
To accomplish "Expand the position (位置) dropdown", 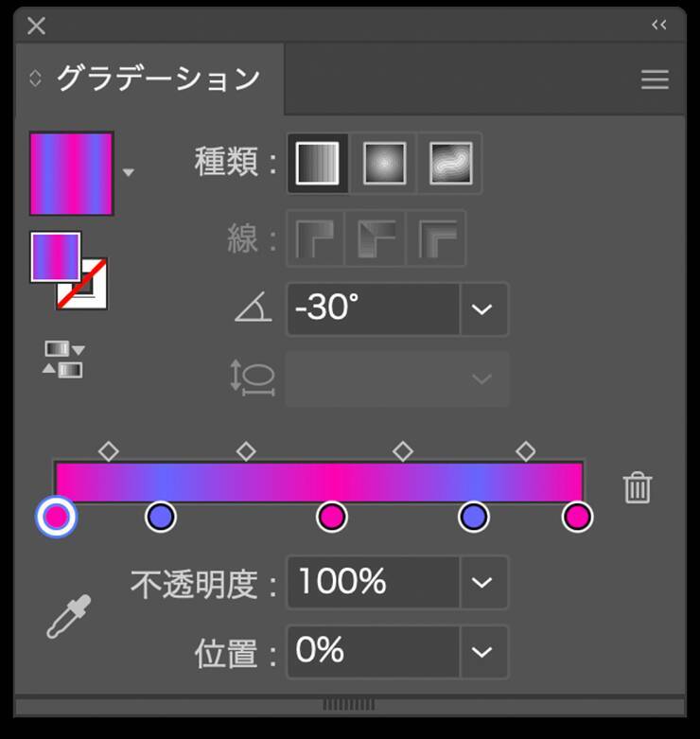I will 482,651.
